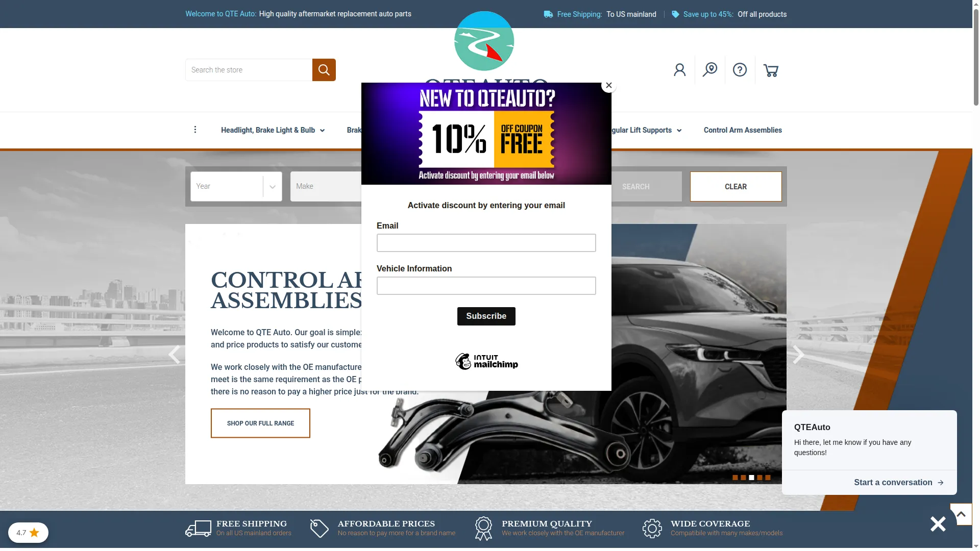Click the tag icon beside Save up to 45% in the top bar
Image resolution: width=980 pixels, height=551 pixels.
coord(675,14)
